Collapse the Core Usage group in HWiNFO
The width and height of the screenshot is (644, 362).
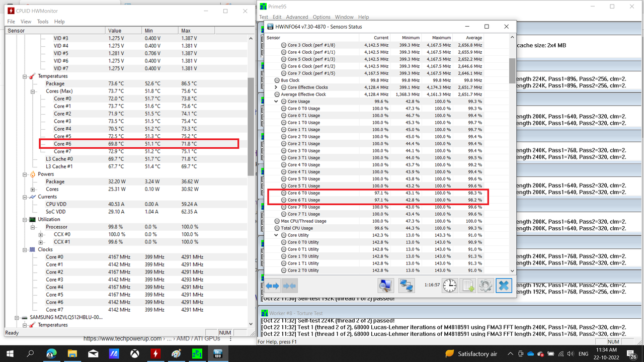pos(276,102)
